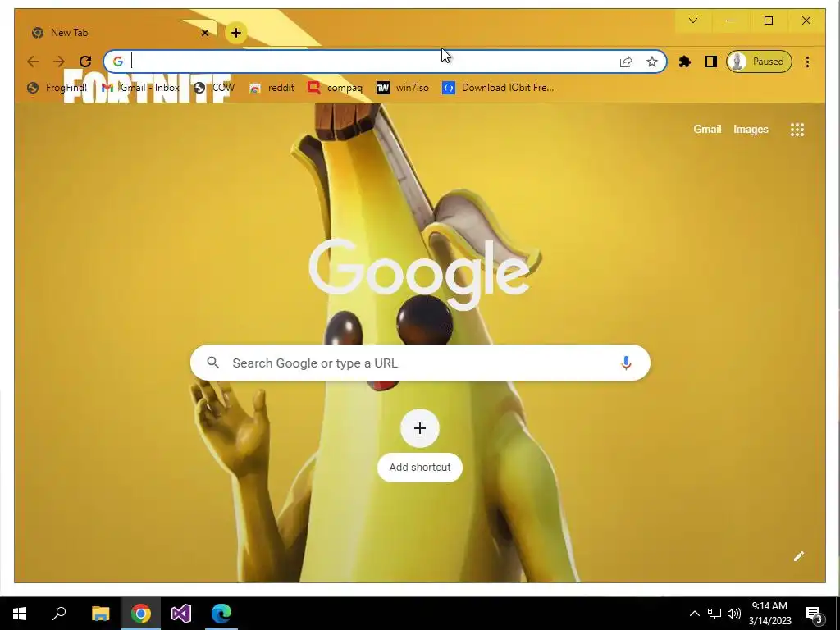Minimize the Chrome window
The width and height of the screenshot is (840, 630).
pyautogui.click(x=731, y=21)
